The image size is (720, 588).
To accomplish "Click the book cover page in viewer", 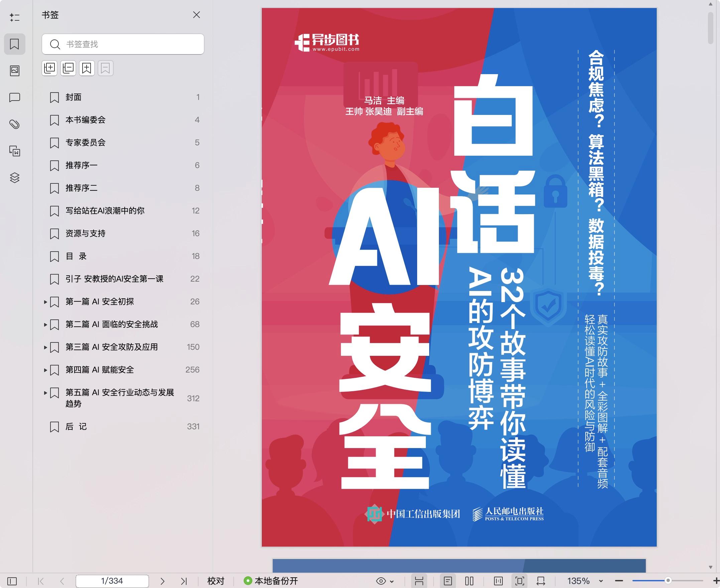I will (459, 277).
